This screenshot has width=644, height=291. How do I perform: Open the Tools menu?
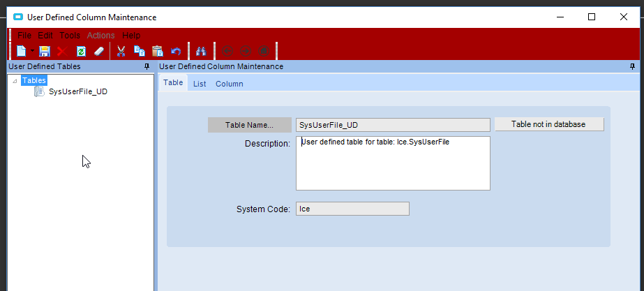[x=70, y=36]
